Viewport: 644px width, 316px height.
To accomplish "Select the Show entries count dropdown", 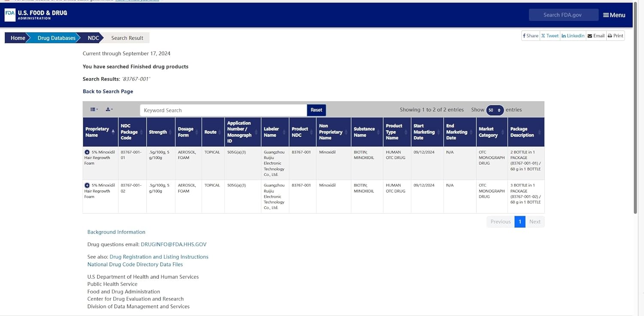I will 495,110.
